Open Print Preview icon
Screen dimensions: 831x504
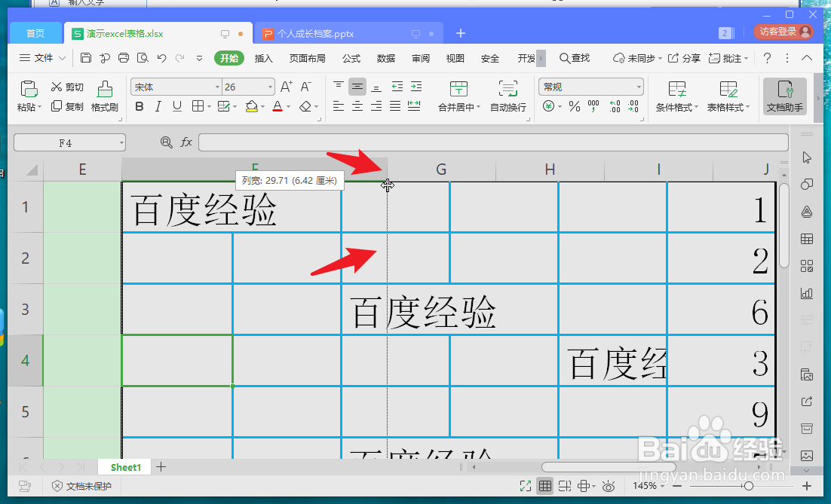pos(142,58)
